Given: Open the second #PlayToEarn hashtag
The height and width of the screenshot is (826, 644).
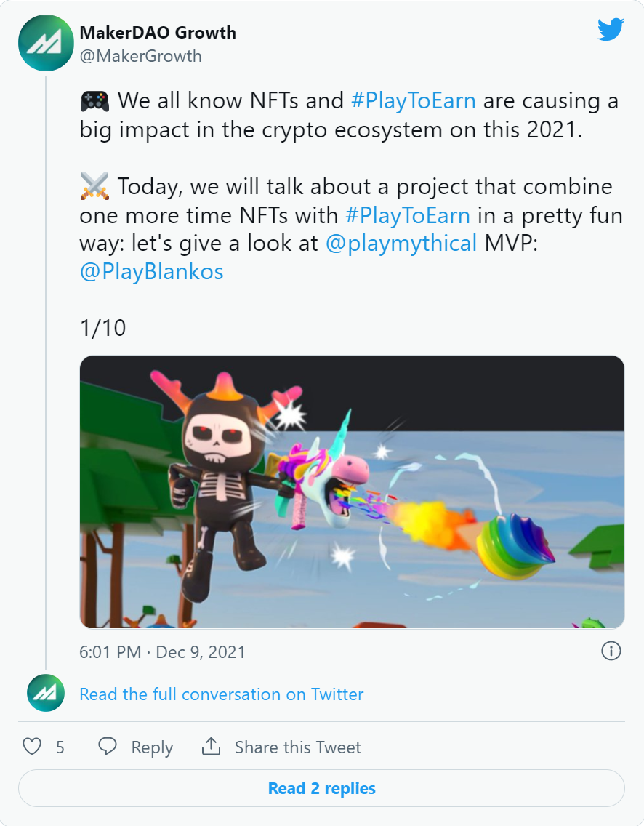Looking at the screenshot, I should (x=408, y=215).
